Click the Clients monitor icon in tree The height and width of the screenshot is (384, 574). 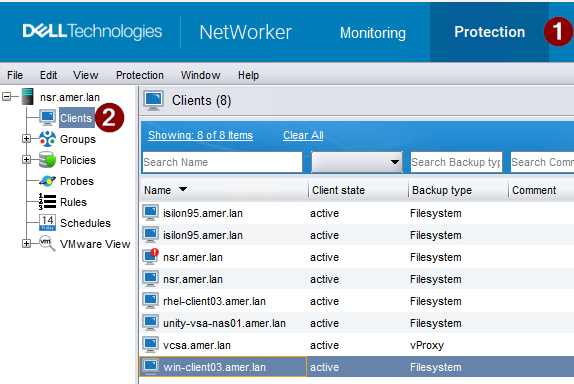coord(48,118)
